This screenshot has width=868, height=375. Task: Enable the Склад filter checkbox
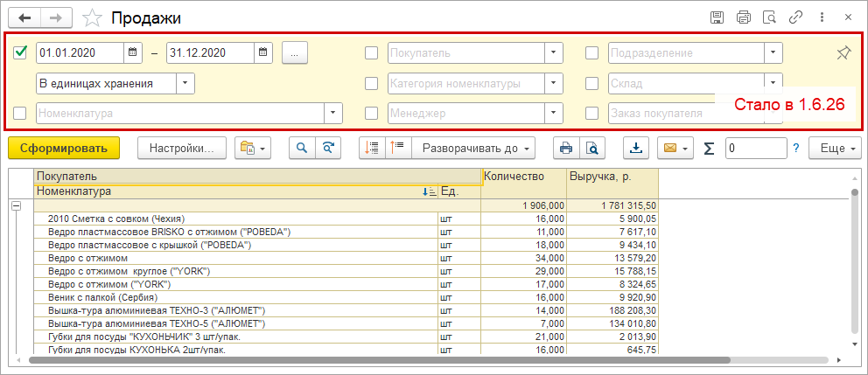tap(592, 84)
